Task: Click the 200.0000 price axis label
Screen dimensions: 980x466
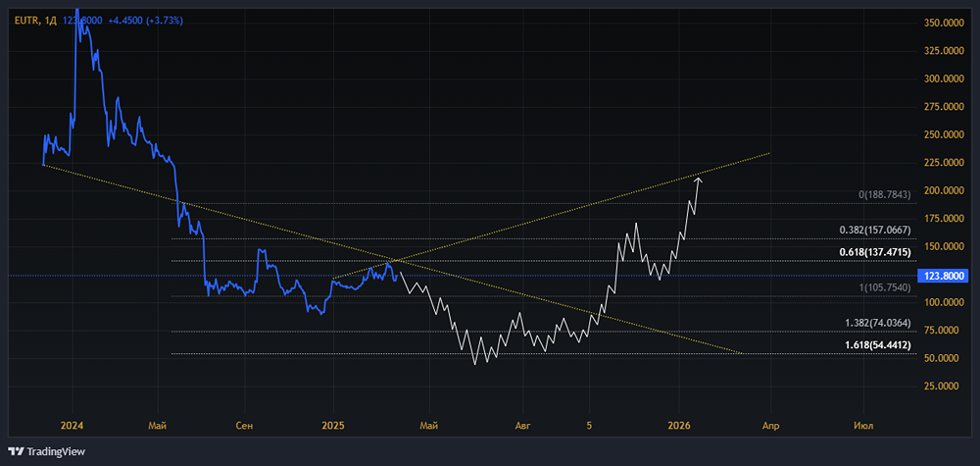Action: pyautogui.click(x=944, y=190)
